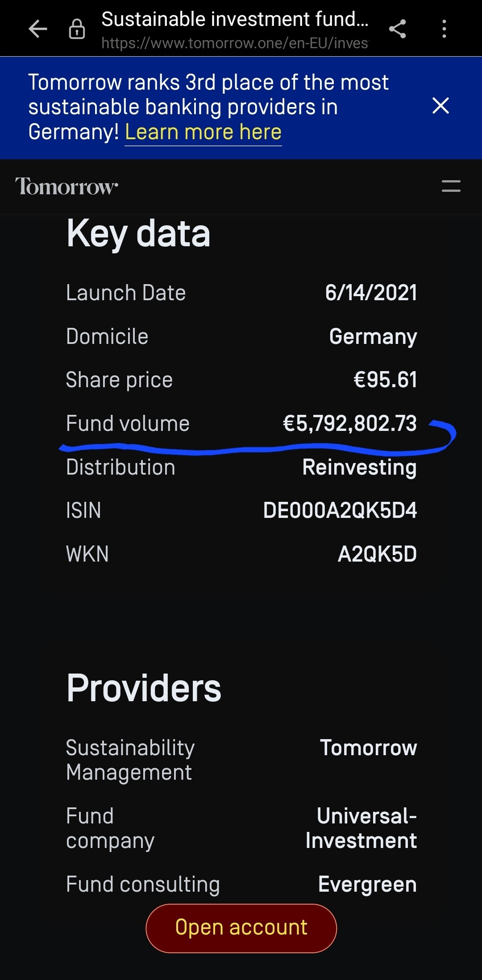Tap the ISIN value DE000A2QK5D4

pyautogui.click(x=340, y=510)
